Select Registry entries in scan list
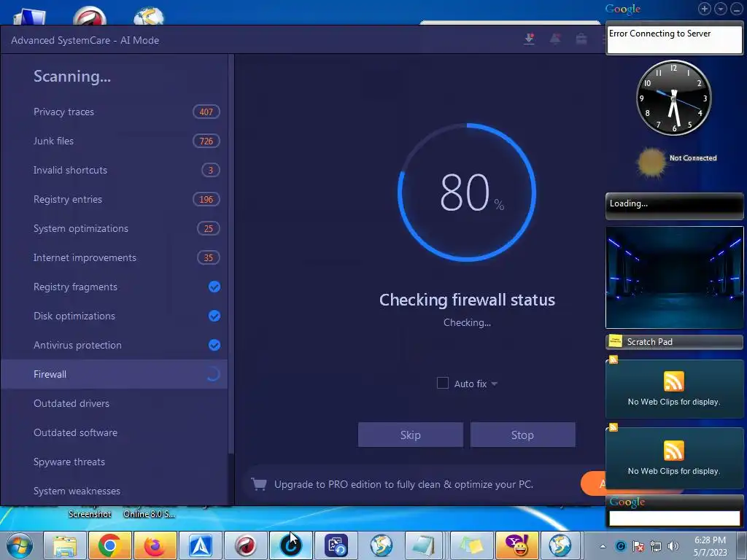The height and width of the screenshot is (560, 747). tap(115, 199)
